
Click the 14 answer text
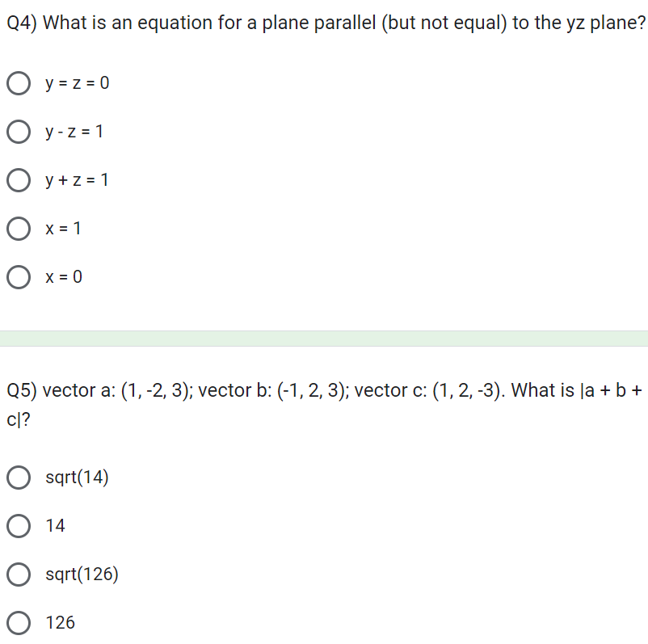(x=55, y=525)
